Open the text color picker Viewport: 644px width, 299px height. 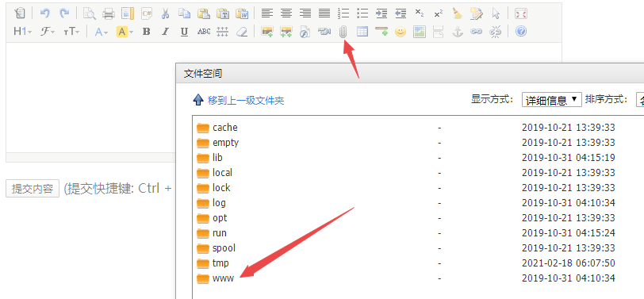click(x=101, y=32)
